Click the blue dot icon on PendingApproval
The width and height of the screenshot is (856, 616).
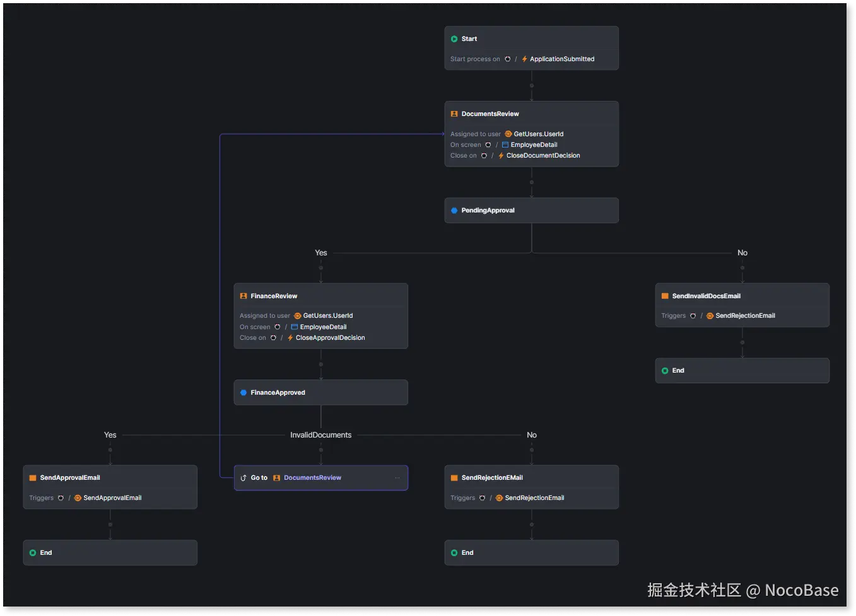454,210
